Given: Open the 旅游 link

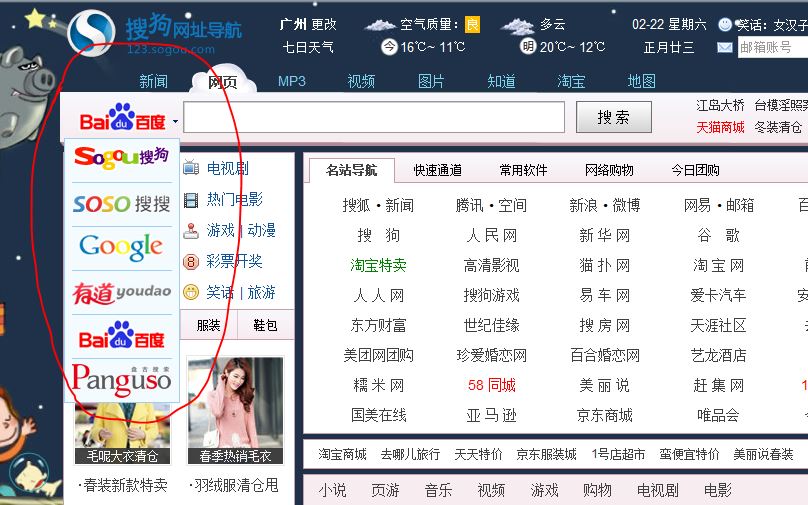Looking at the screenshot, I should pos(261,293).
